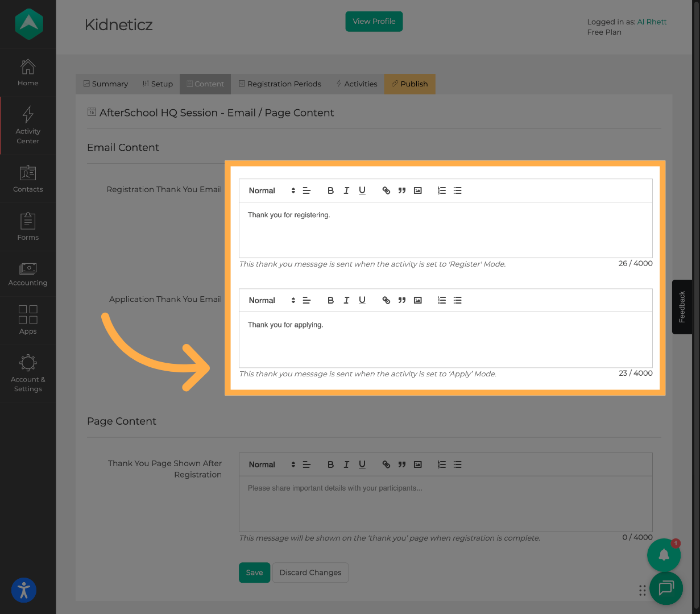Open the Publish tab
Viewport: 700px width, 614px height.
[409, 84]
